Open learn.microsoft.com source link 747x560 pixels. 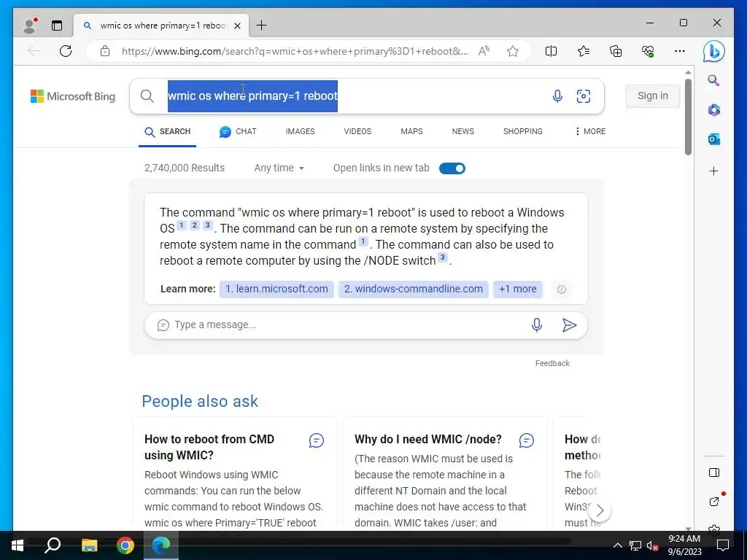point(276,289)
